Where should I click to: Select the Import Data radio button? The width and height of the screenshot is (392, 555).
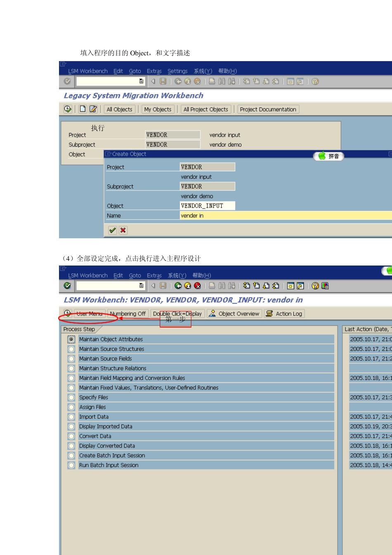[x=71, y=417]
